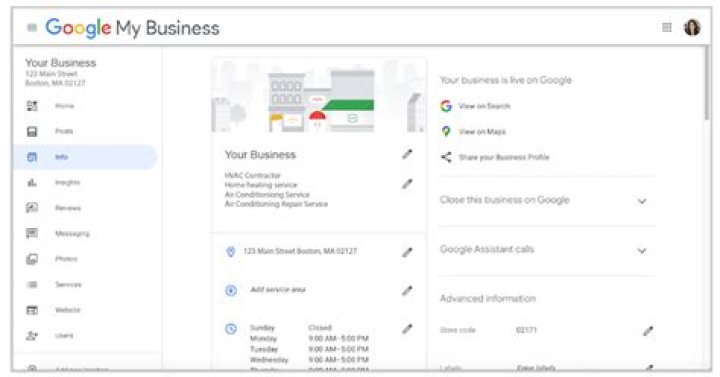Image resolution: width=720 pixels, height=377 pixels.
Task: Click the HVAC Contractor category text
Action: click(252, 175)
